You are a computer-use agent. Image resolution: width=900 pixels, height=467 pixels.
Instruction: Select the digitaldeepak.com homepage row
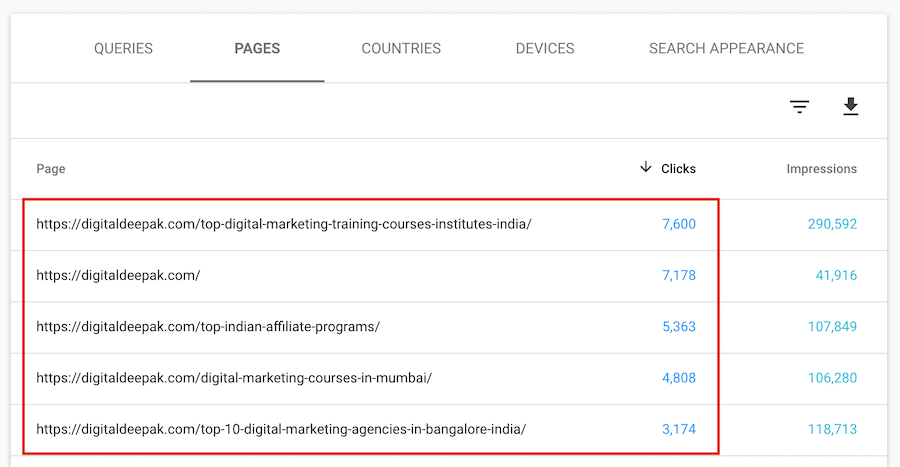[449, 276]
